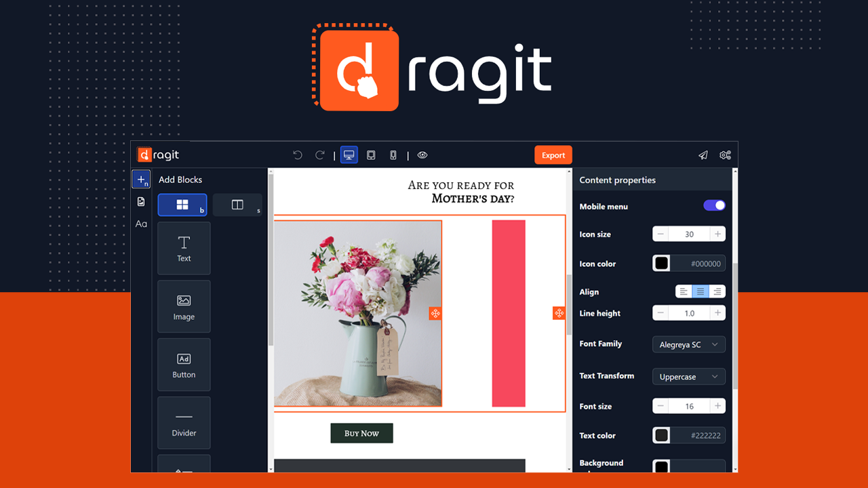Screen dimensions: 868x488
Task: Select the flower bouquet image in canvas
Action: tap(357, 313)
